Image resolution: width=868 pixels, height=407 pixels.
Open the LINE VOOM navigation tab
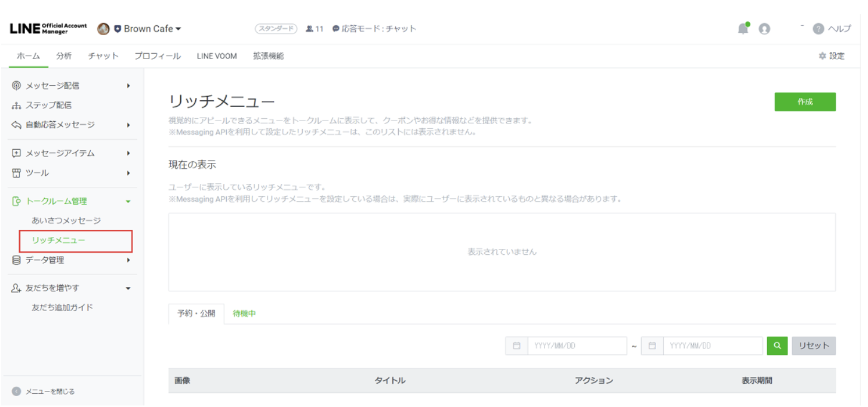click(x=217, y=56)
